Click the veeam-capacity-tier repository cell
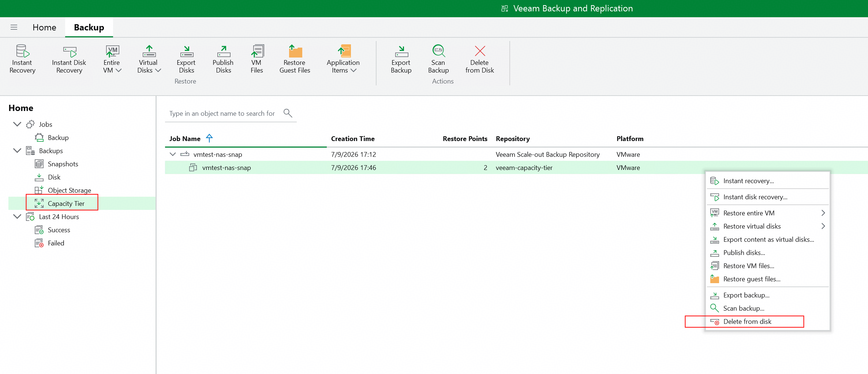The height and width of the screenshot is (374, 868). click(x=524, y=168)
